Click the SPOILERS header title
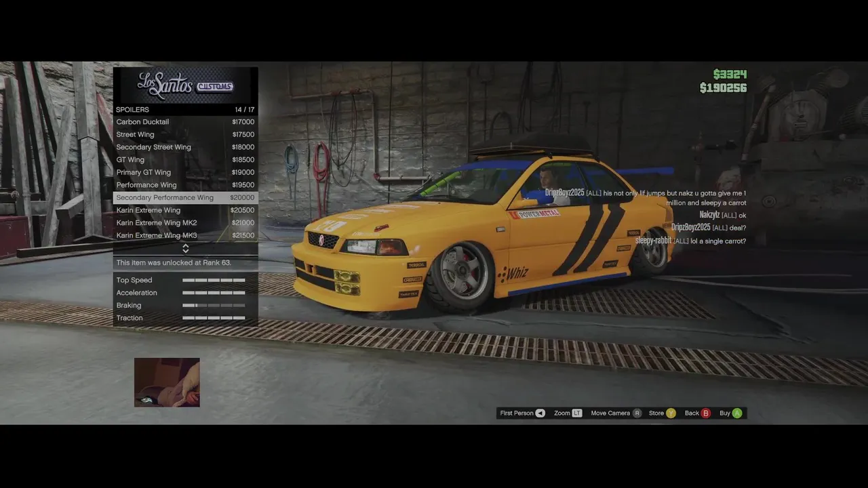This screenshot has height=488, width=868. pos(132,110)
